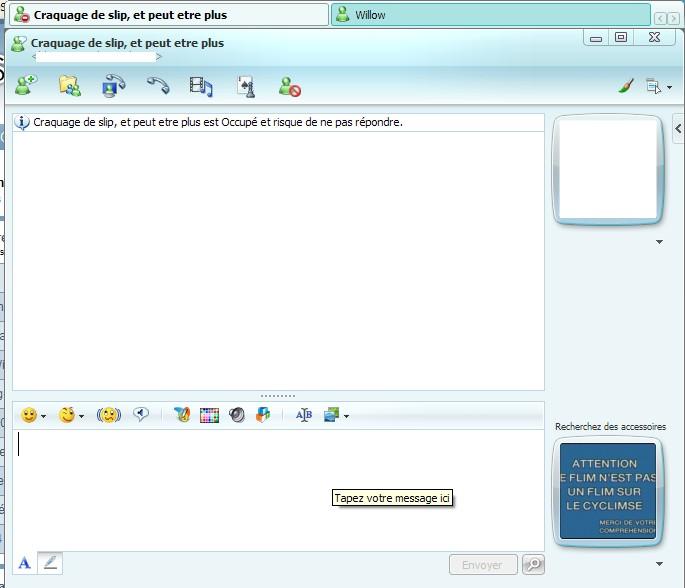
Task: Block this contact icon
Action: tap(290, 86)
